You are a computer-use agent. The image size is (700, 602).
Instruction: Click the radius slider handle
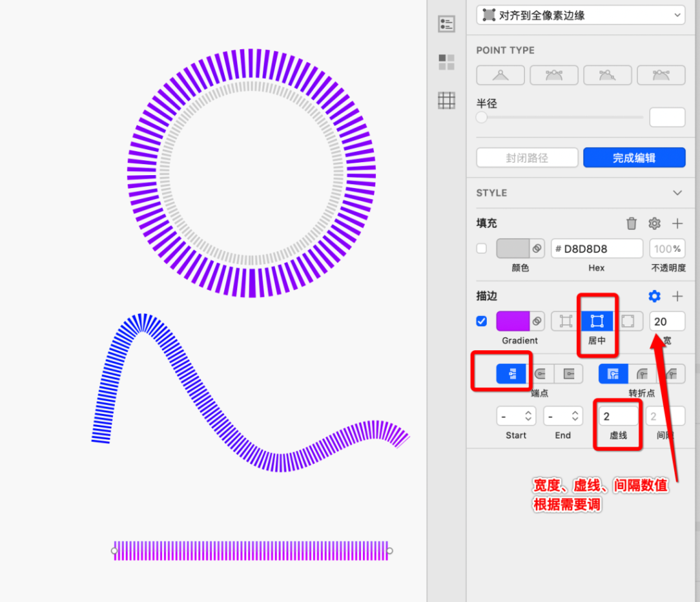click(x=481, y=118)
